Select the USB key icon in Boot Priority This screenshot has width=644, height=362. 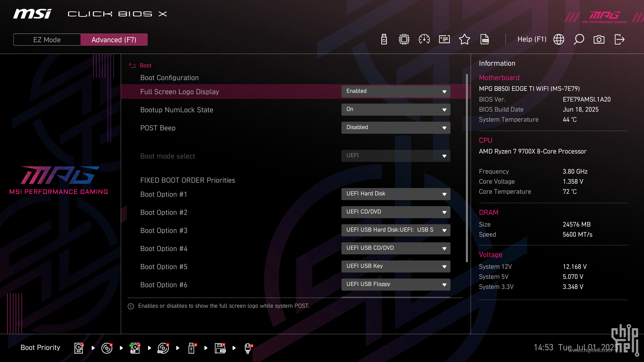[x=192, y=348]
